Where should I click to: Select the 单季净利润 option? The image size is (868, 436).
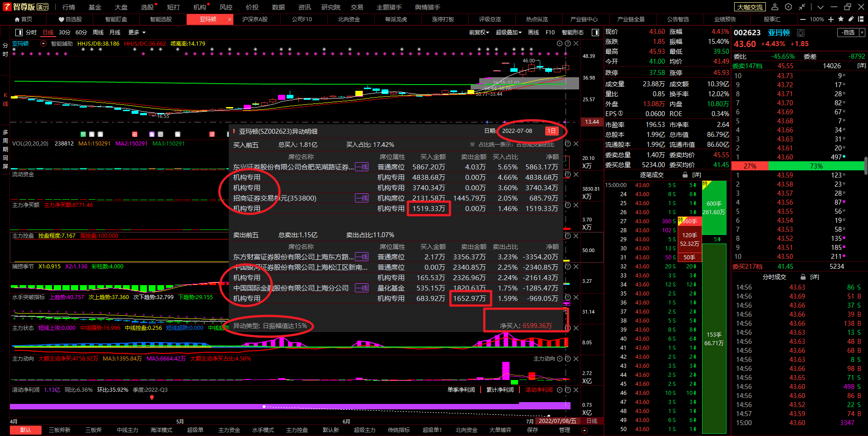(x=461, y=390)
